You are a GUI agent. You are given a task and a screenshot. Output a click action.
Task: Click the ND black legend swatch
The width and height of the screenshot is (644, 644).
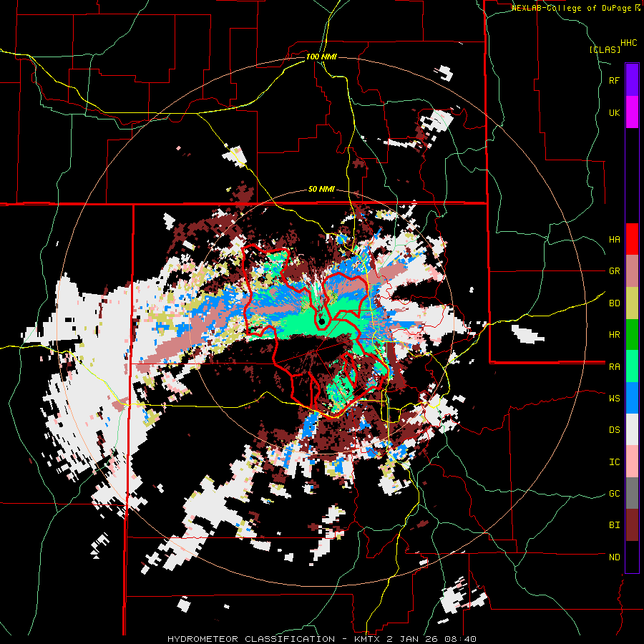coord(632,557)
